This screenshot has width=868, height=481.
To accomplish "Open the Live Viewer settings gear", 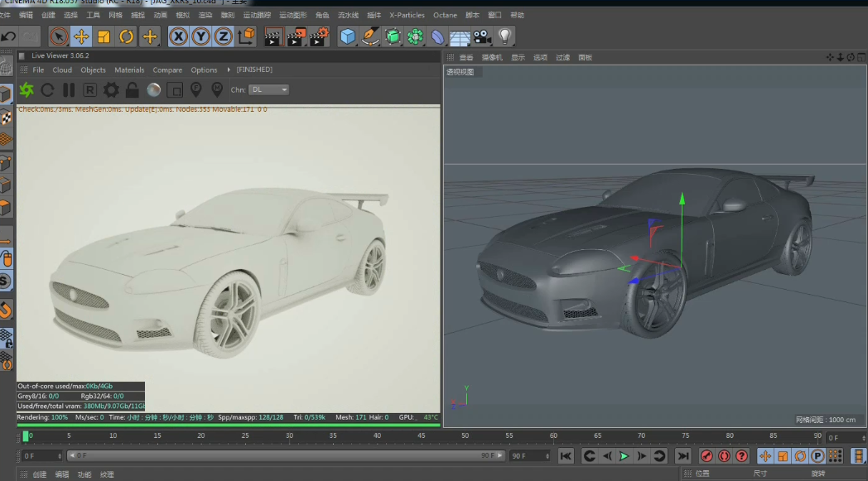I will coord(111,90).
